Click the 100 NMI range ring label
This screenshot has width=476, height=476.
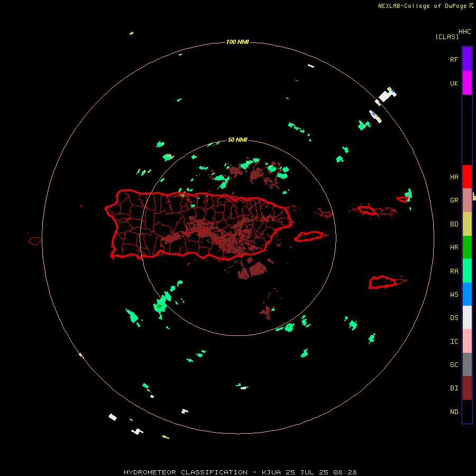click(237, 42)
